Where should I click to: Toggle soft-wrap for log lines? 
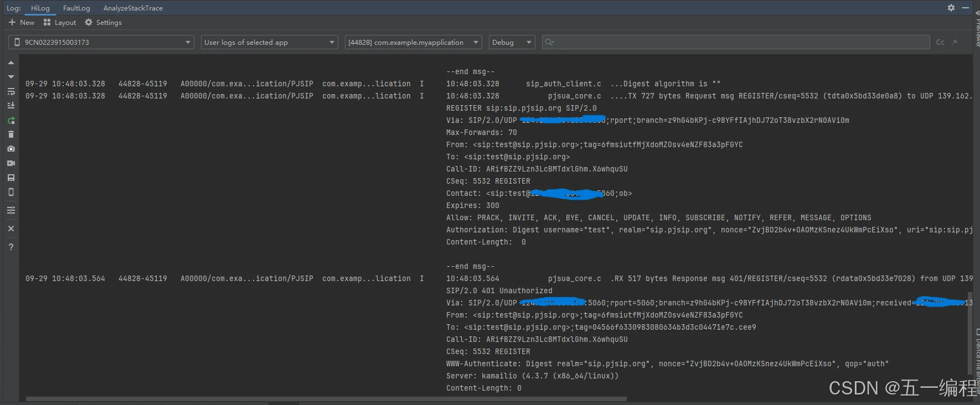pyautogui.click(x=11, y=91)
